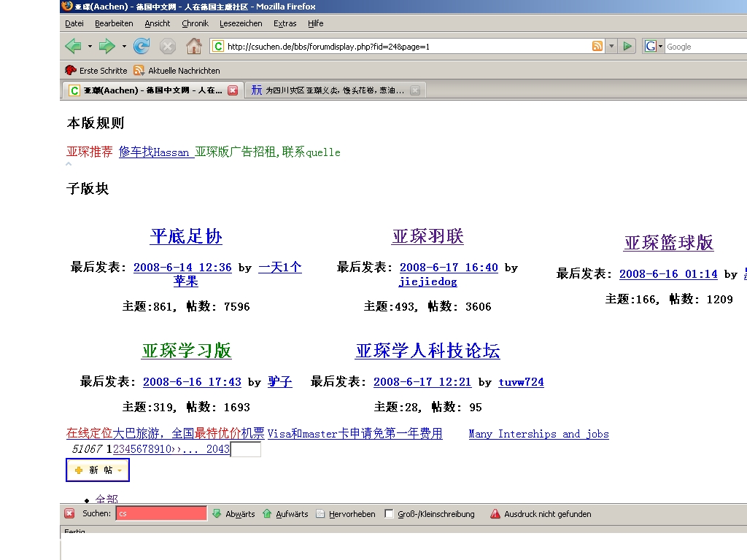
Task: Click the RSS feed icon in address bar
Action: click(597, 47)
